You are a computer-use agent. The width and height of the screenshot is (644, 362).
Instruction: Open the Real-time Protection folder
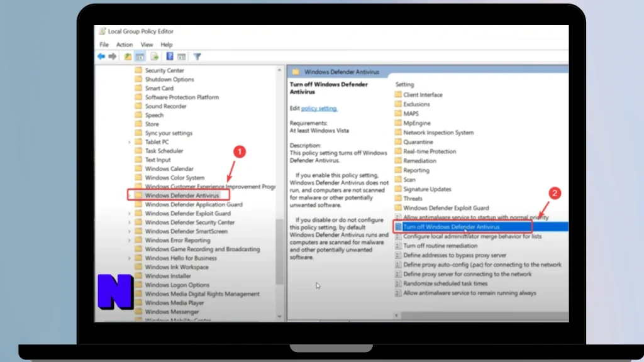(x=430, y=151)
